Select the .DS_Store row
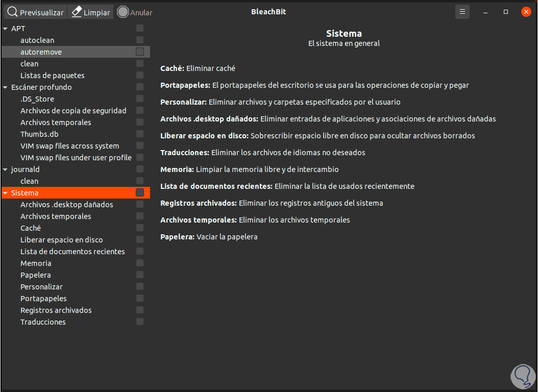Viewport: 538px width, 392px height. (76, 99)
